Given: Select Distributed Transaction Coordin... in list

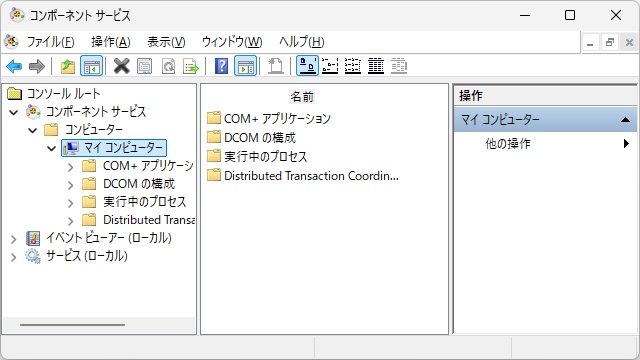Looking at the screenshot, I should (311, 176).
